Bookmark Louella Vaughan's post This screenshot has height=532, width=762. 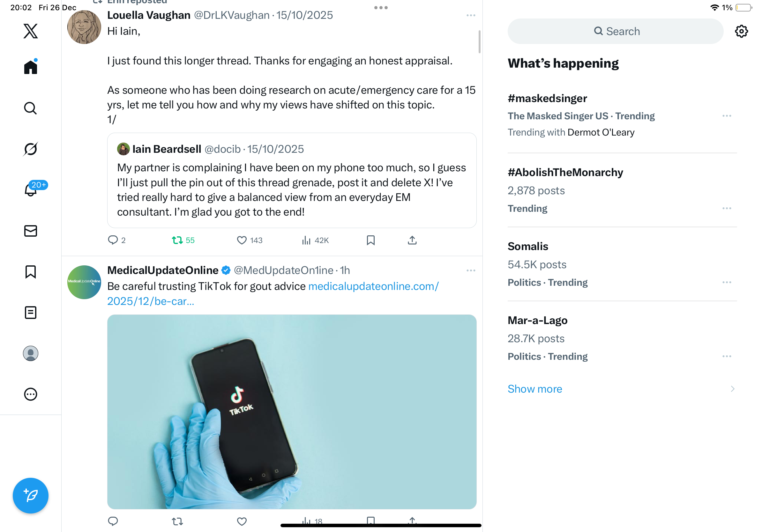(371, 240)
